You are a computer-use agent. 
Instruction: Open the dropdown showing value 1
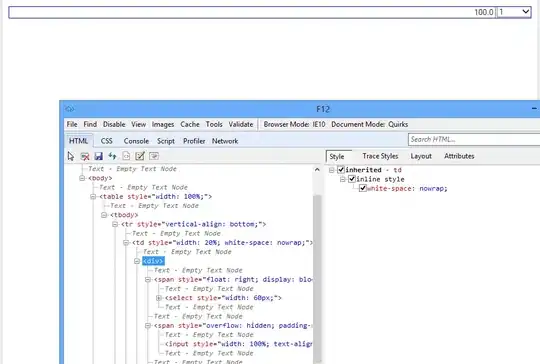[514, 12]
